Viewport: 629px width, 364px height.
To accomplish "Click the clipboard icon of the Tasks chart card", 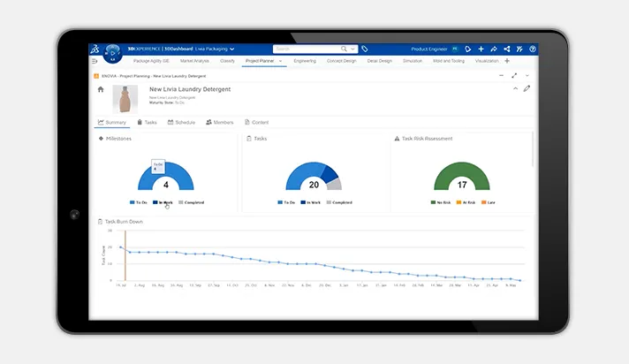I will click(x=249, y=139).
